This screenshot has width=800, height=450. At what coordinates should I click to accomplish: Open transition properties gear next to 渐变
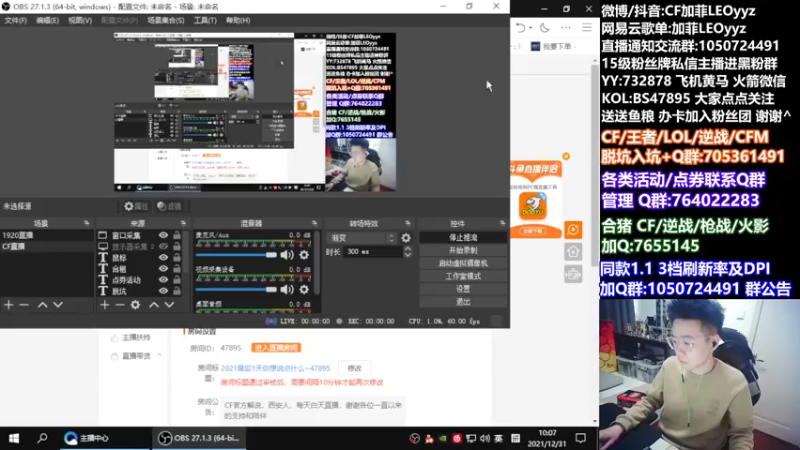pos(406,238)
